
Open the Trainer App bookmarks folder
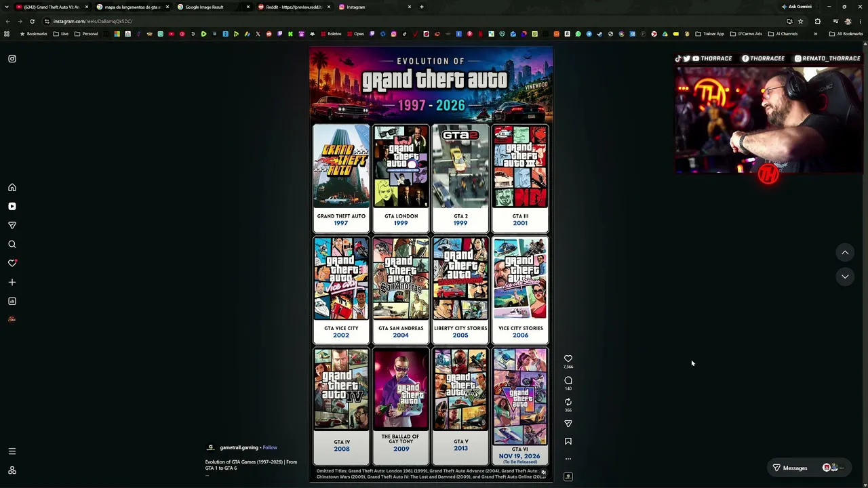click(x=710, y=34)
